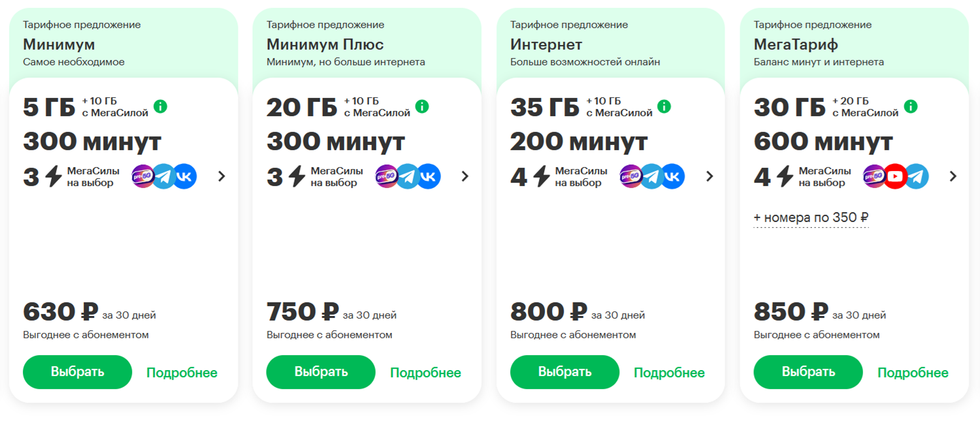Open Подробнее link for Интернет tariff

669,373
